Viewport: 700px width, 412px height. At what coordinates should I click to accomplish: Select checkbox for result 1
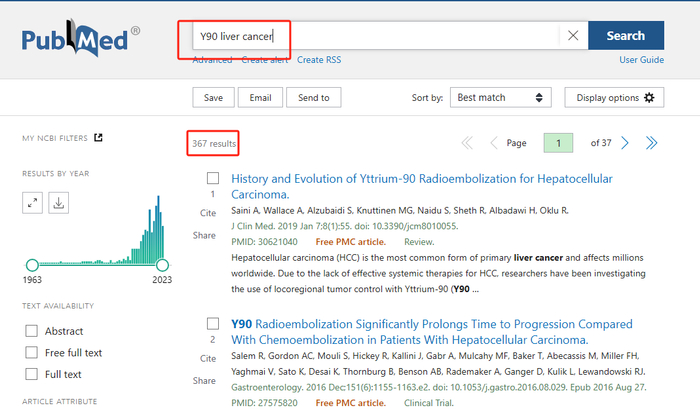pyautogui.click(x=213, y=178)
